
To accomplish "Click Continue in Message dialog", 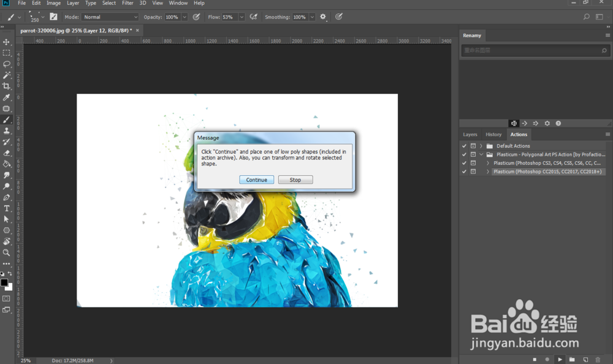I will (256, 180).
